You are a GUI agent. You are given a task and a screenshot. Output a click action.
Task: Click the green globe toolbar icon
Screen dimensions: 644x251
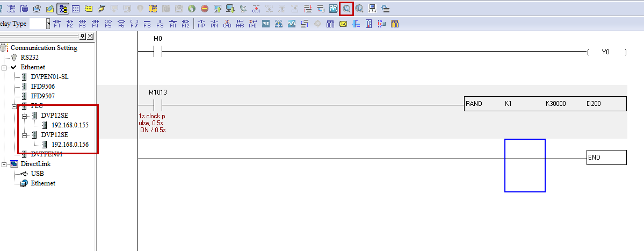coord(191,9)
